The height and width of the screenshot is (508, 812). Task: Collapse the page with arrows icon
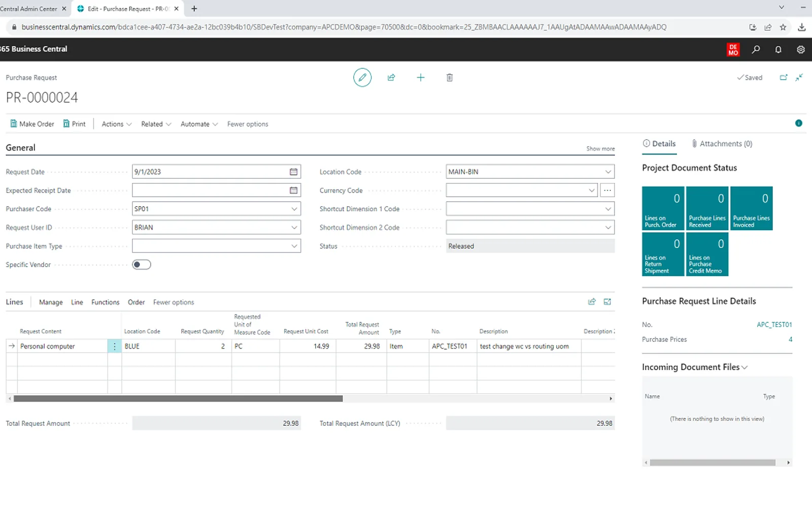[799, 77]
